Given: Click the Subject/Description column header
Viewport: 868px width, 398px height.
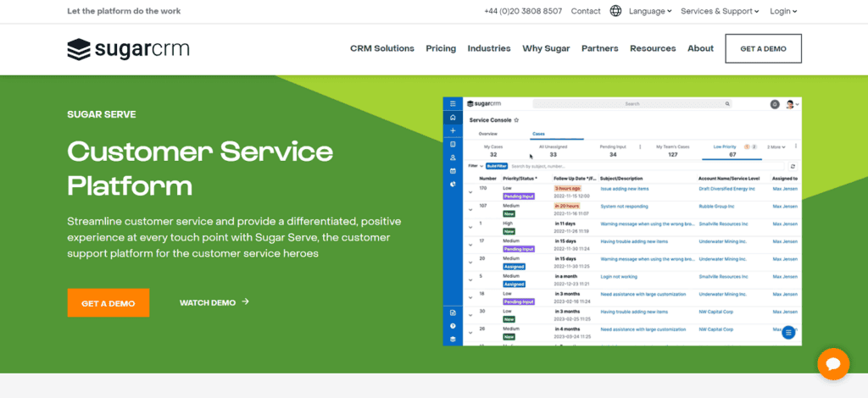Looking at the screenshot, I should [621, 179].
